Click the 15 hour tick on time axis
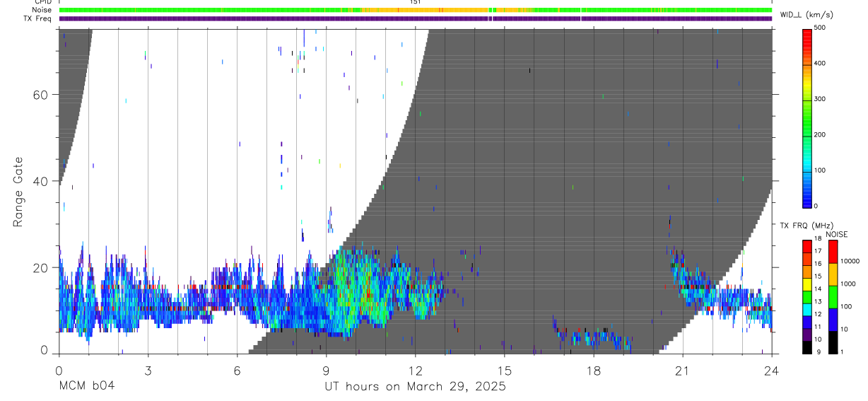 click(505, 370)
